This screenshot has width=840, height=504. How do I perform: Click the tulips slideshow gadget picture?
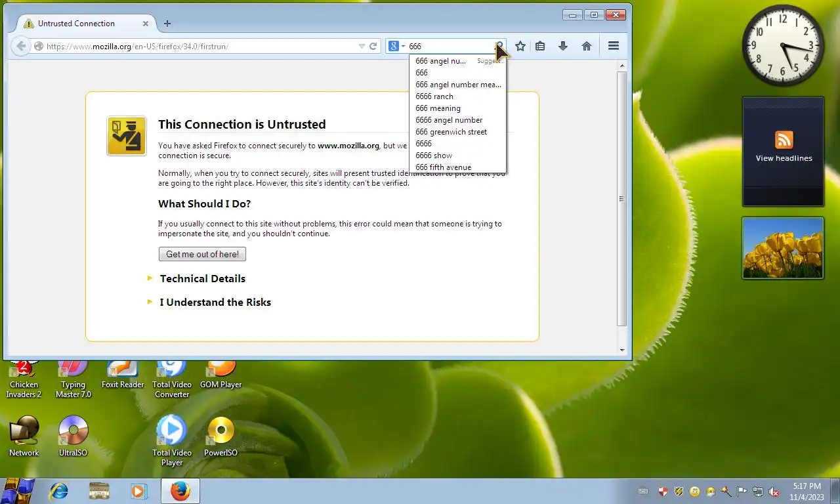click(783, 248)
